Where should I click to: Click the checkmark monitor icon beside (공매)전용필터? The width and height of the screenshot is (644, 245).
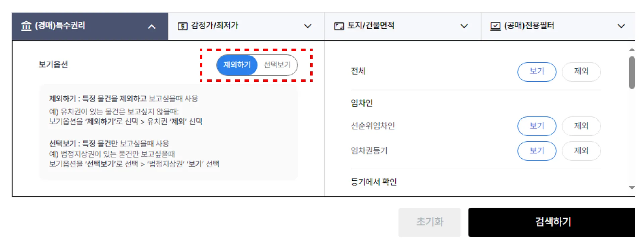495,26
